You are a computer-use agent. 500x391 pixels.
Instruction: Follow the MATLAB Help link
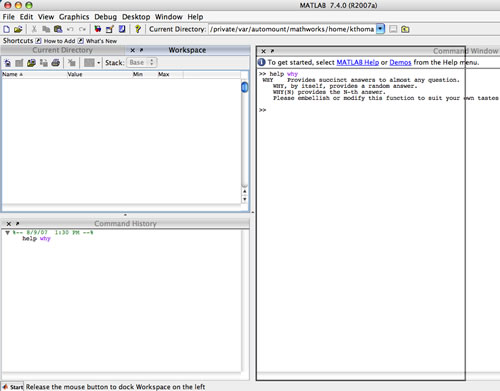point(358,62)
